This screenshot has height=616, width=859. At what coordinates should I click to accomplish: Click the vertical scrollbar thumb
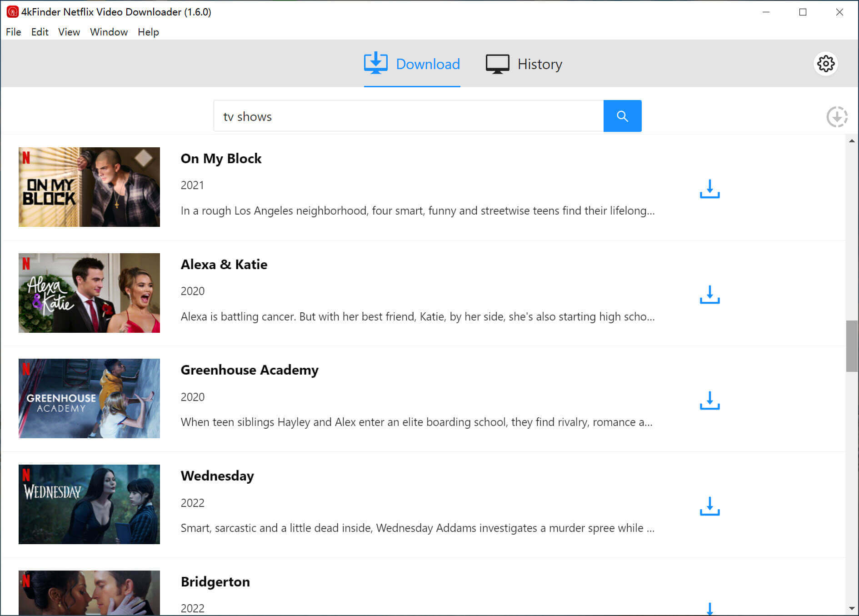click(852, 346)
